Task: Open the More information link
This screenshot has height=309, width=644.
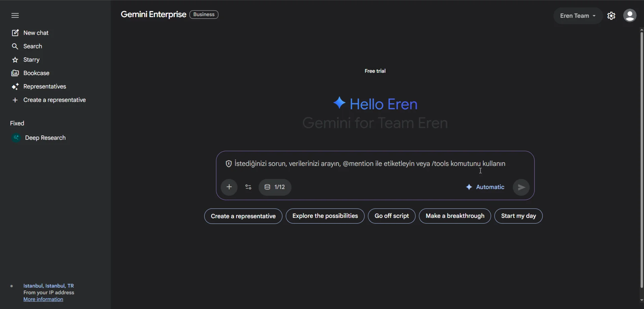Action: (x=43, y=300)
